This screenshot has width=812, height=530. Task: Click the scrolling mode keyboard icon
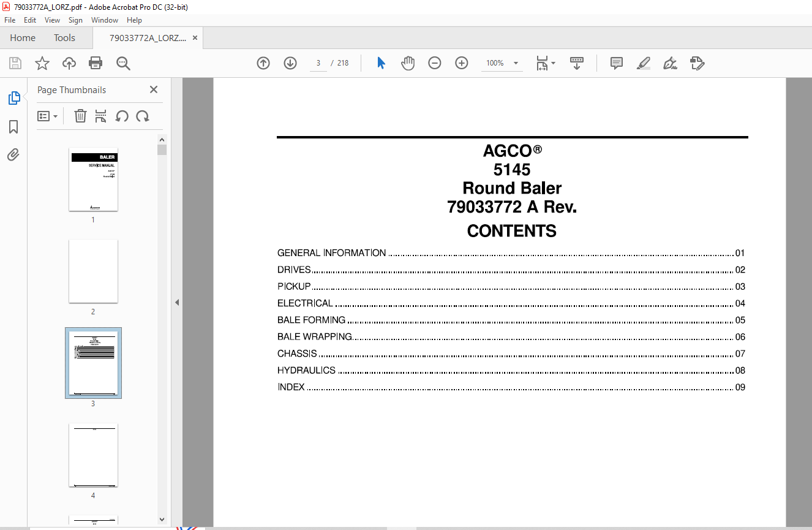tap(577, 63)
